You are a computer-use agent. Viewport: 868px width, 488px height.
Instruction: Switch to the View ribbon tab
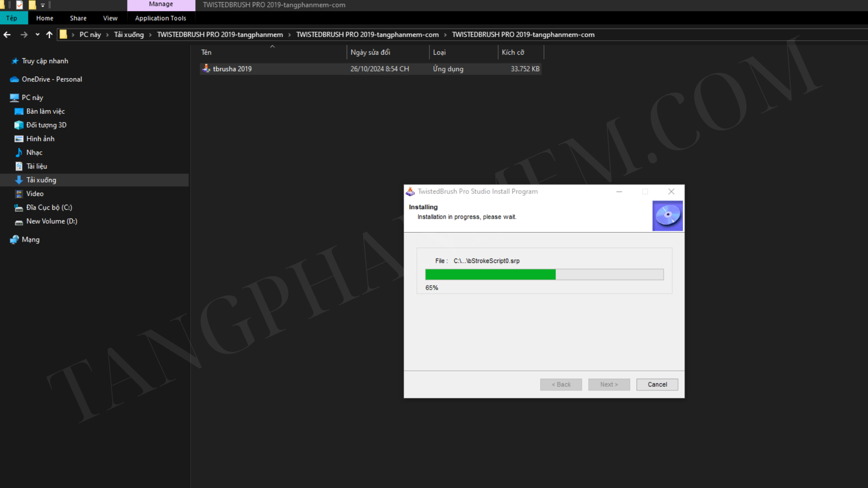[x=110, y=18]
